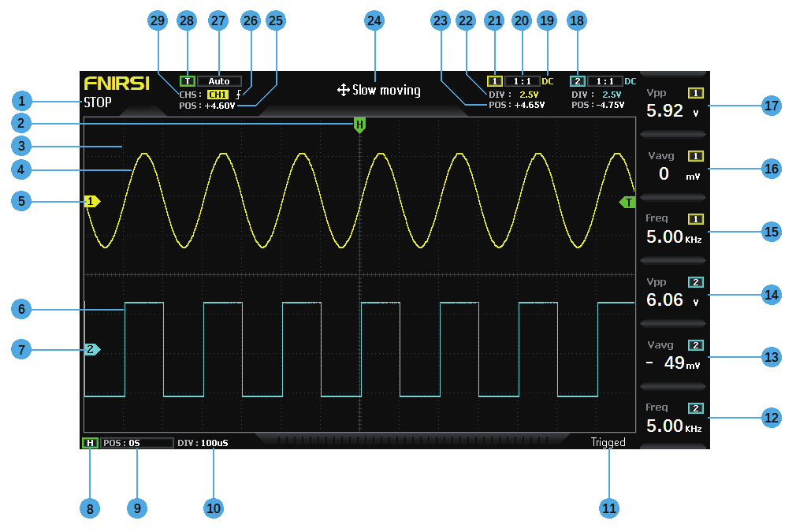The width and height of the screenshot is (796, 532).
Task: Open DIV : 100uS timebase setting
Action: click(203, 443)
